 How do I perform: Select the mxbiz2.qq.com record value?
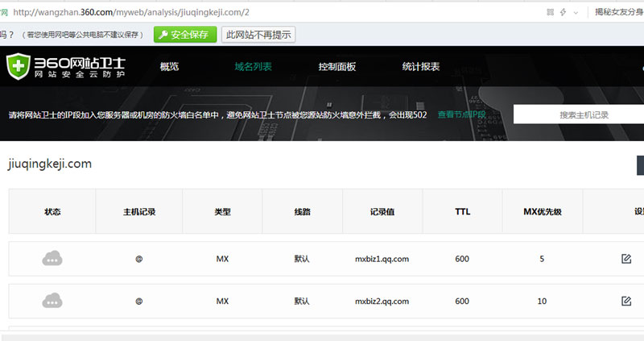pyautogui.click(x=382, y=301)
